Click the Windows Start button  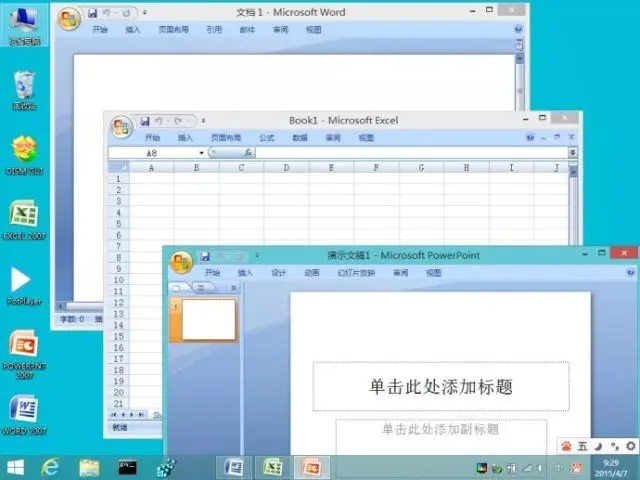pos(16,467)
